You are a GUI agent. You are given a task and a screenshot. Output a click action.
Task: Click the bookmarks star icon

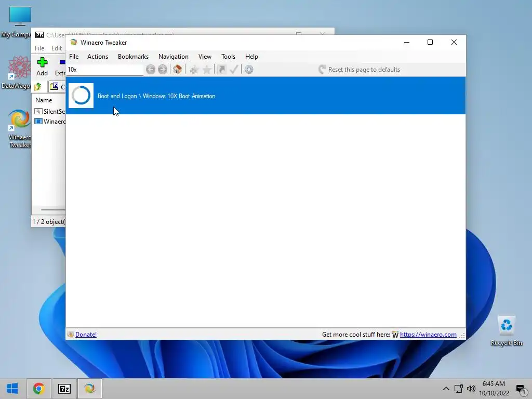[x=207, y=70]
